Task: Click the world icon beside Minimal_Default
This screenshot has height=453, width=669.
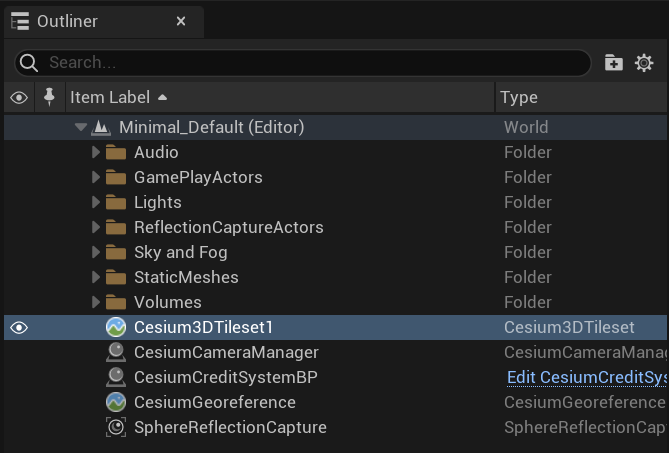Action: [101, 127]
